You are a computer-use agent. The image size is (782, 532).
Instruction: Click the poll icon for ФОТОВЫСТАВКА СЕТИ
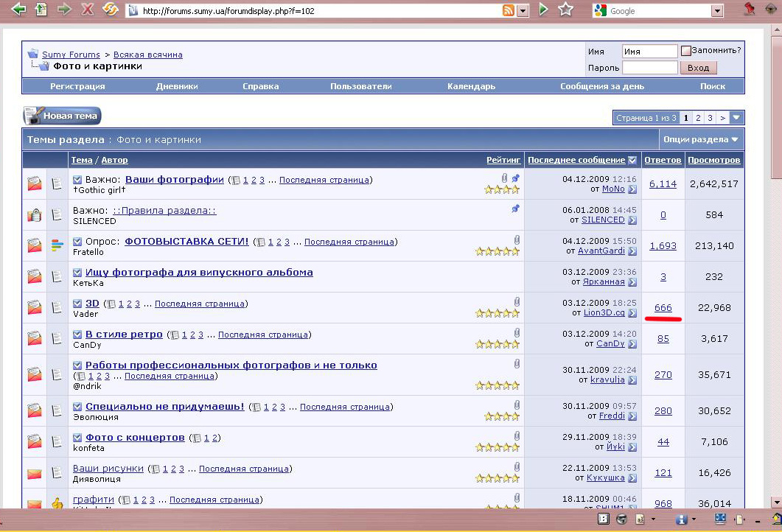click(x=57, y=246)
